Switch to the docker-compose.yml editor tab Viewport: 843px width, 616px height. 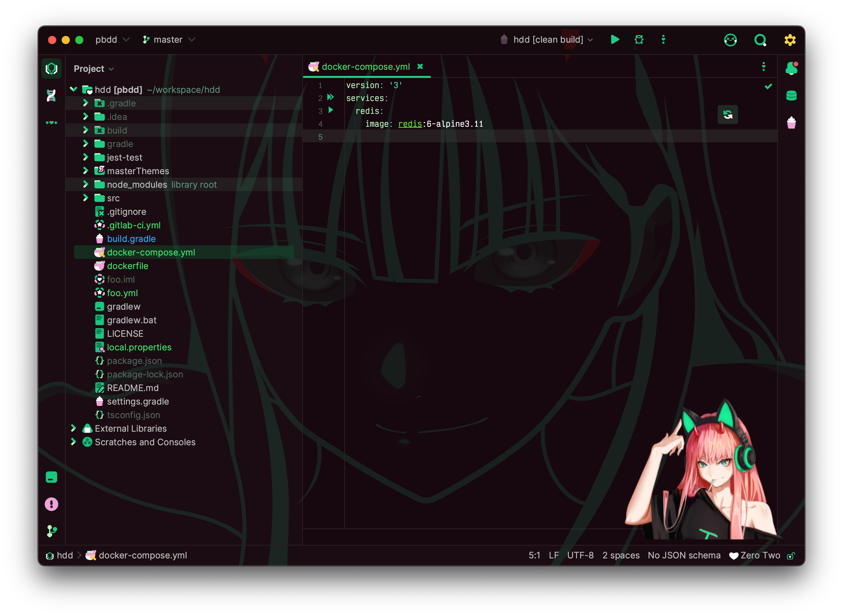click(366, 67)
